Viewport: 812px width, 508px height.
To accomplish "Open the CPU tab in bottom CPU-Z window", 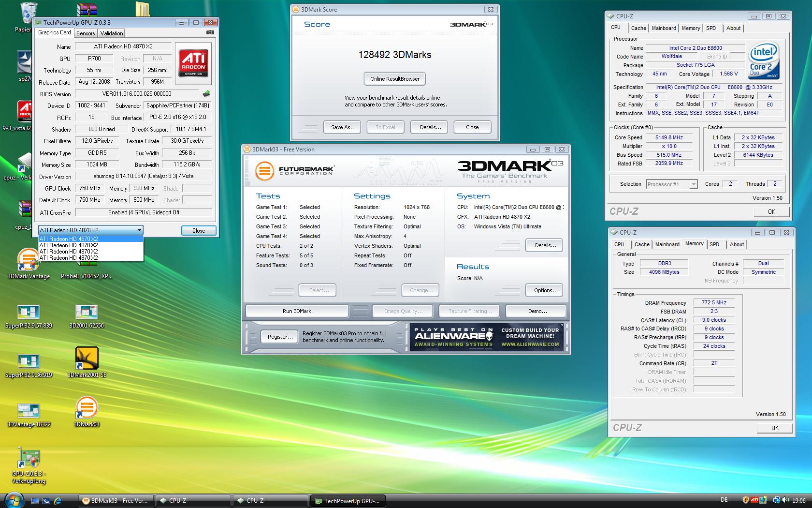I will [619, 244].
